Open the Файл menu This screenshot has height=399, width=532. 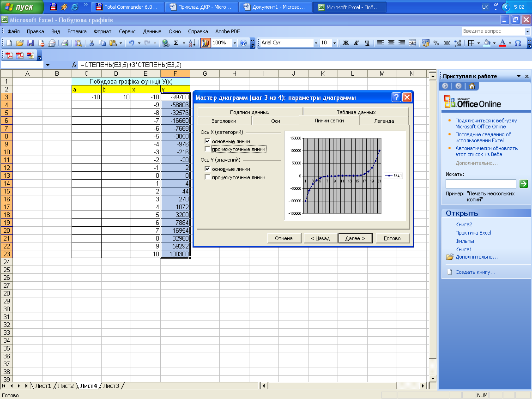click(x=13, y=31)
